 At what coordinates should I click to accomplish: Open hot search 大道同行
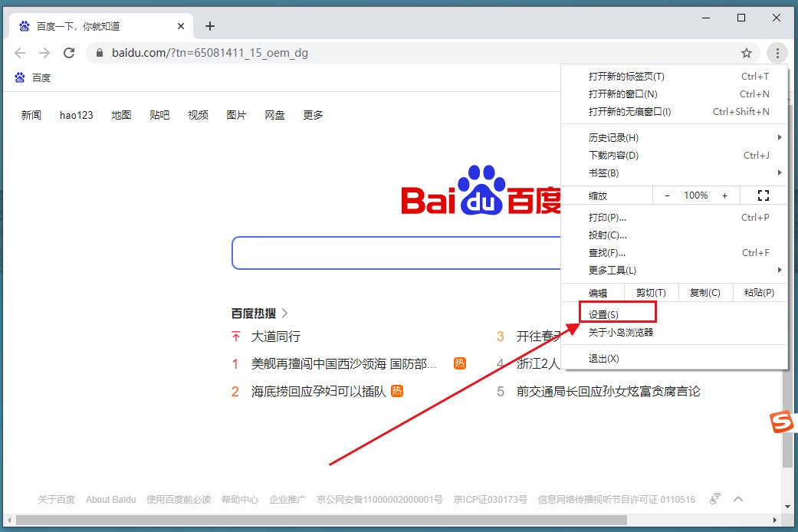pos(276,337)
